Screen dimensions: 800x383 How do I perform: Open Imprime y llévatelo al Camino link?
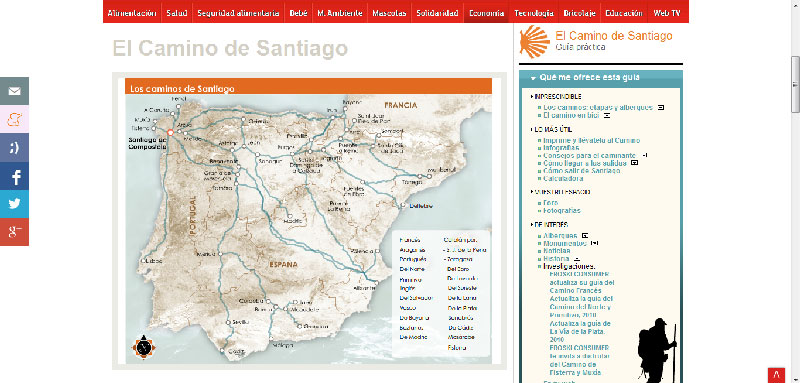coord(592,140)
